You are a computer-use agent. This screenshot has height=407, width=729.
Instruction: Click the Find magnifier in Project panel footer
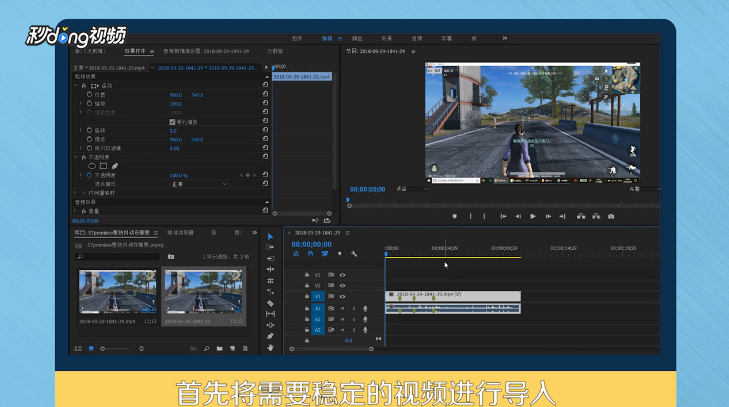pos(206,348)
